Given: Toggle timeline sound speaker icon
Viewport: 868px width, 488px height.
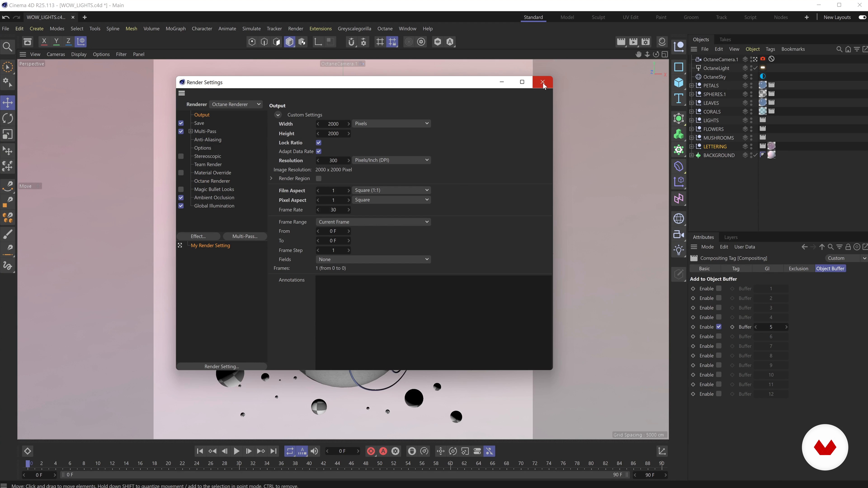Looking at the screenshot, I should [x=314, y=451].
